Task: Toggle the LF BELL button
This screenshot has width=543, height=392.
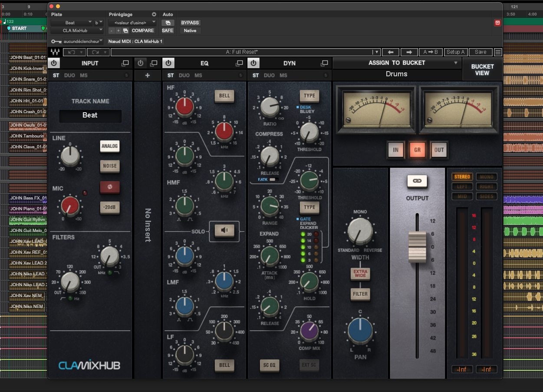Action: (x=224, y=365)
